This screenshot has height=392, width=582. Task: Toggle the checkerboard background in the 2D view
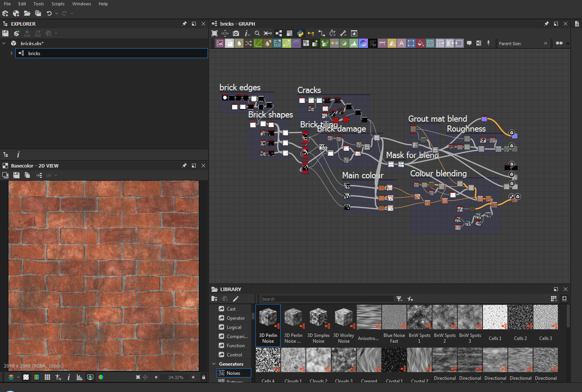click(26, 377)
